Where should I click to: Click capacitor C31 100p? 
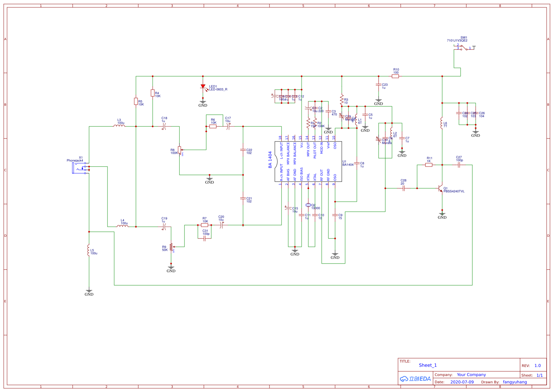[x=205, y=238]
